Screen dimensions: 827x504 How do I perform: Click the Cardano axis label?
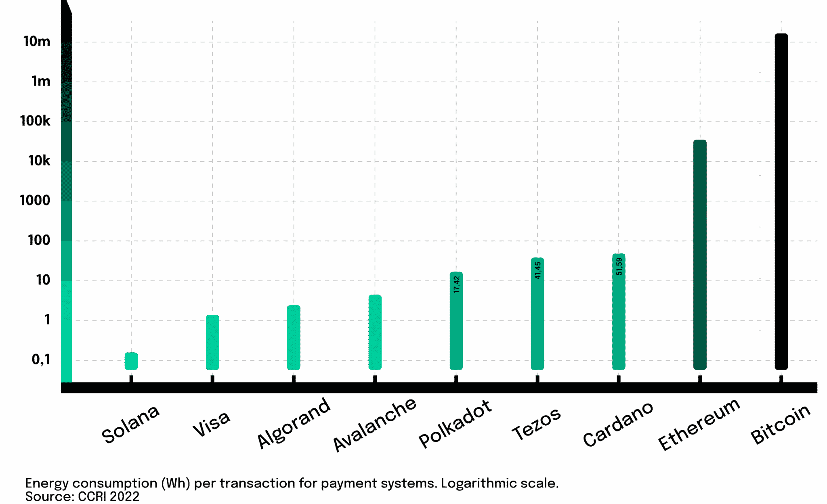(x=618, y=424)
